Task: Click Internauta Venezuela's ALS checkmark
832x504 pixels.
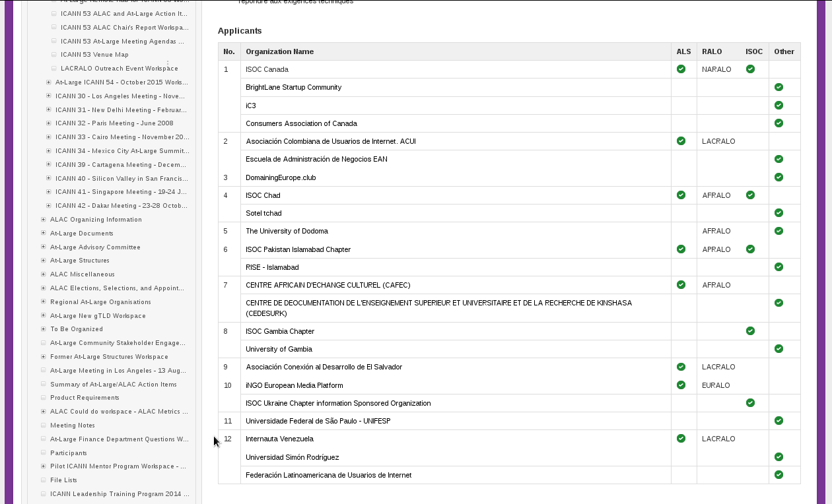Action: (681, 438)
